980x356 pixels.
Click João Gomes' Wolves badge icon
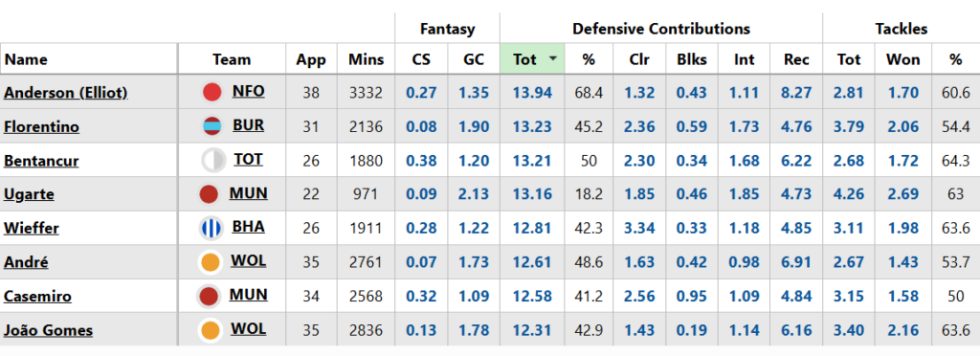(x=210, y=329)
